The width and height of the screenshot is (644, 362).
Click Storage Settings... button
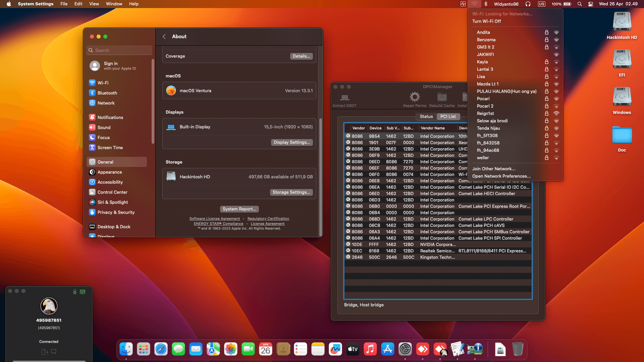click(x=291, y=192)
